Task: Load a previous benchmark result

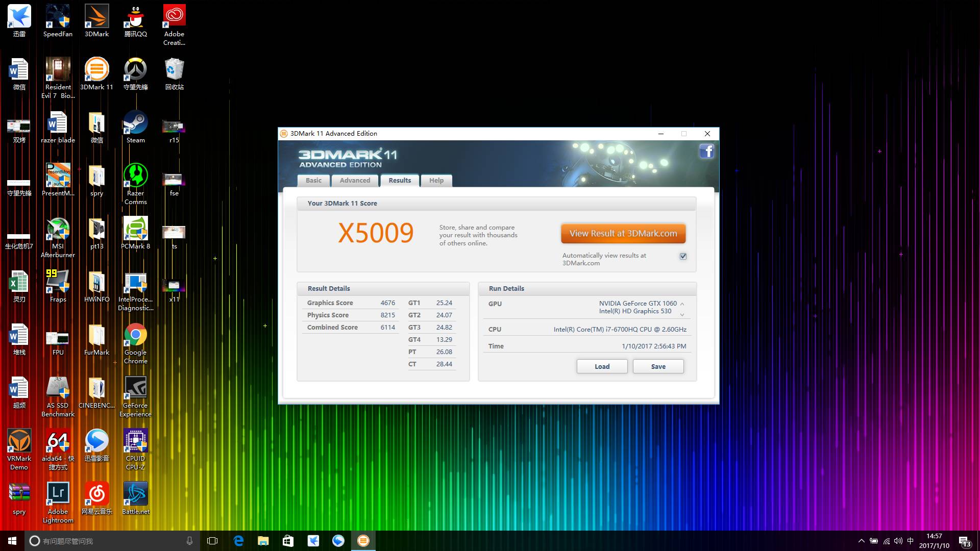Action: [602, 366]
